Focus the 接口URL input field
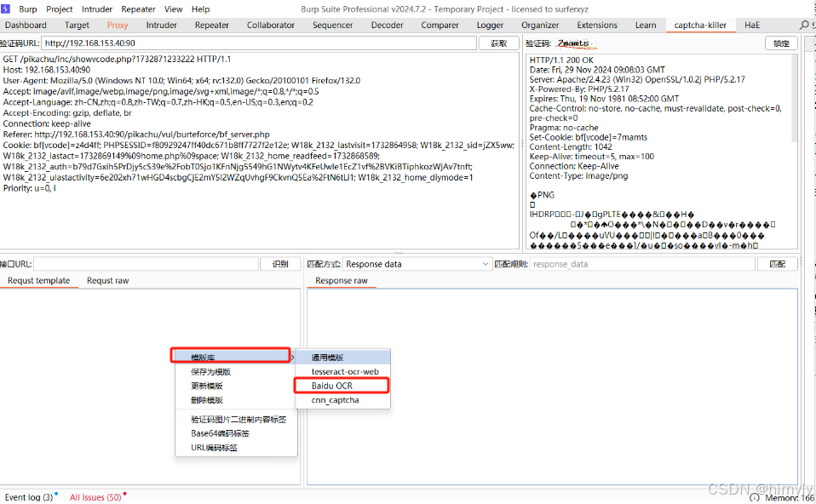This screenshot has height=504, width=816. (147, 264)
